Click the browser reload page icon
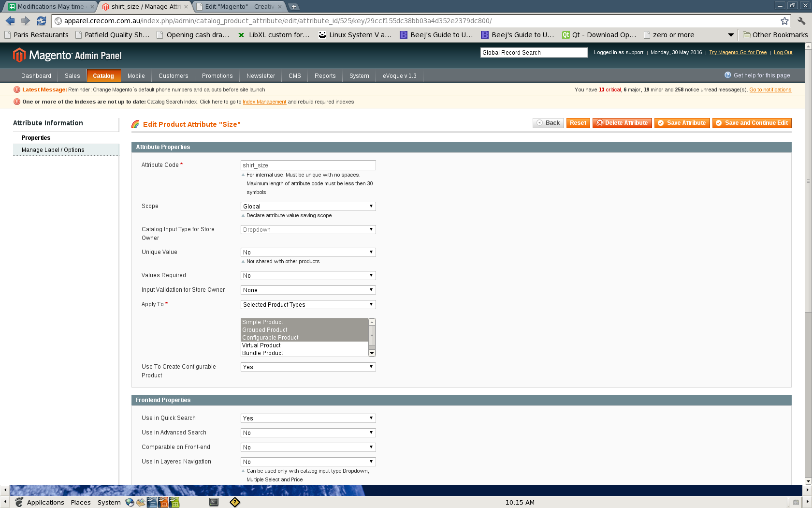The width and height of the screenshot is (812, 508). [42, 21]
